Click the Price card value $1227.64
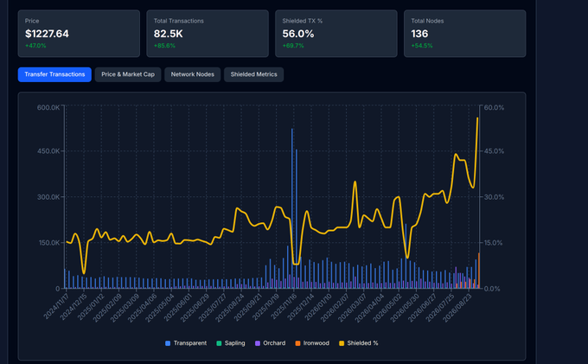The height and width of the screenshot is (364, 588). [x=47, y=34]
